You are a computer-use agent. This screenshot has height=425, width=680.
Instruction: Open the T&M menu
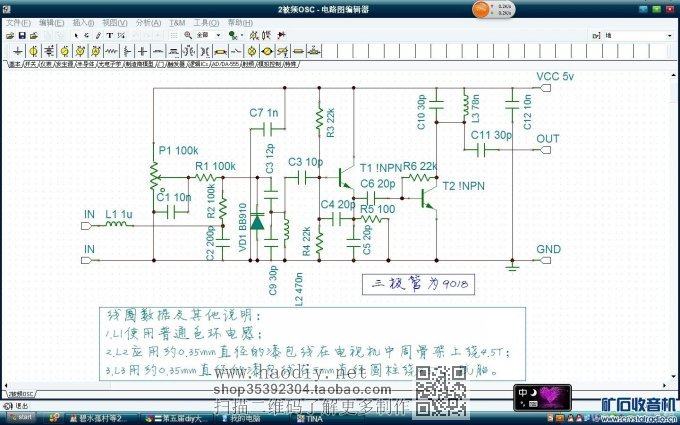coord(177,22)
